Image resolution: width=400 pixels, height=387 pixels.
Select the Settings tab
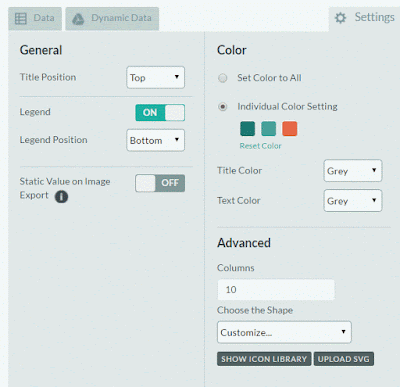click(364, 18)
